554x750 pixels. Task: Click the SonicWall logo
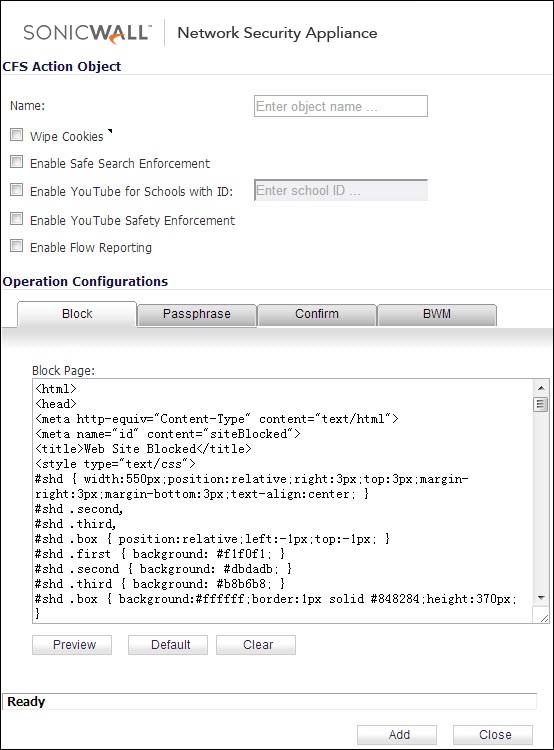click(x=88, y=33)
